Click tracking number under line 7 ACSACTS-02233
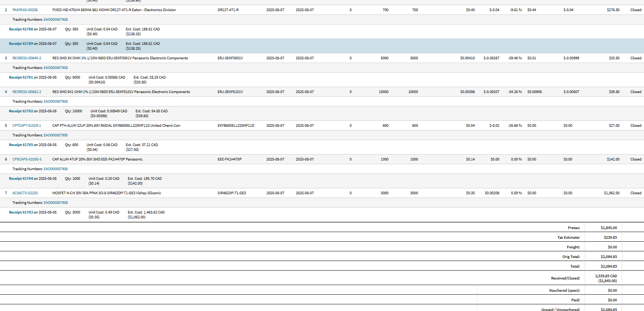 click(56, 203)
